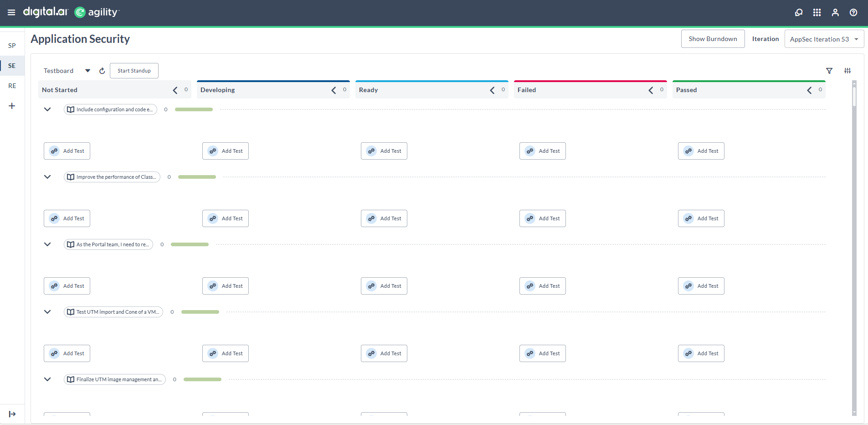This screenshot has height=425, width=868.
Task: Switch to the RE sidebar panel
Action: click(x=12, y=86)
